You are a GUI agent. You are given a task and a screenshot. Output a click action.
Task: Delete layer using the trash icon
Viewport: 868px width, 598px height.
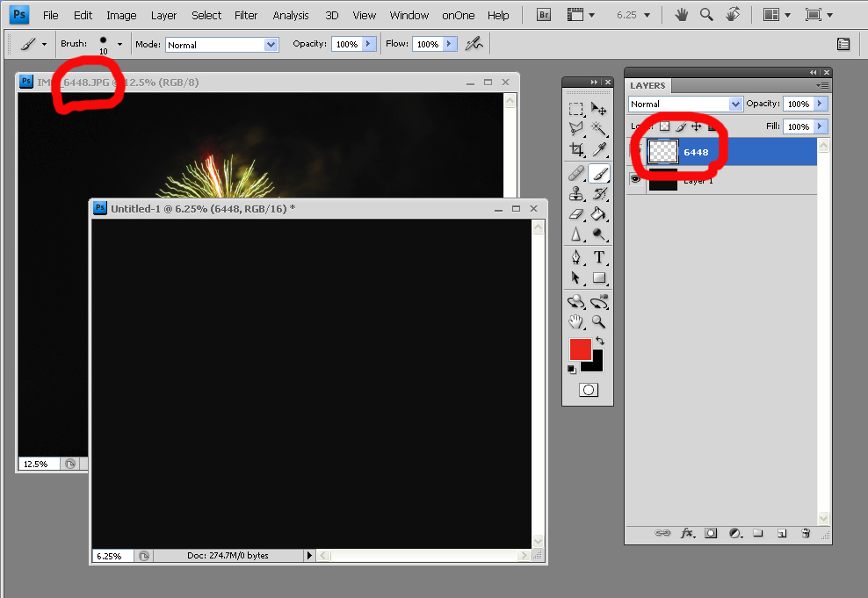click(x=806, y=533)
